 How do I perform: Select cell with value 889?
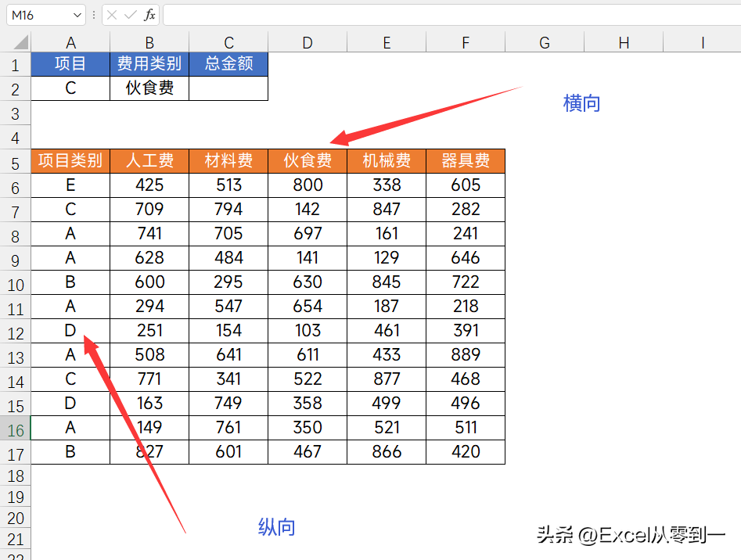466,355
